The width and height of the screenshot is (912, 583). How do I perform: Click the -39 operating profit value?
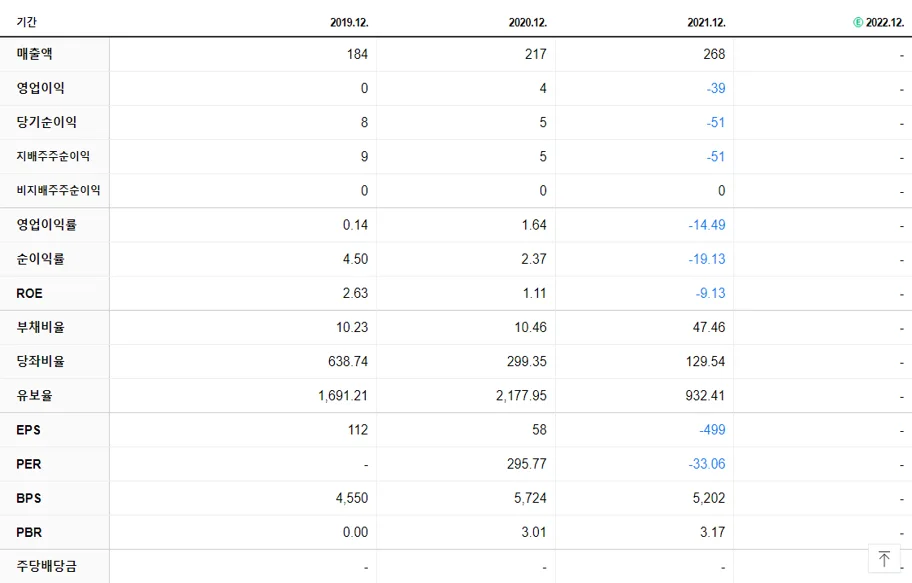point(716,88)
